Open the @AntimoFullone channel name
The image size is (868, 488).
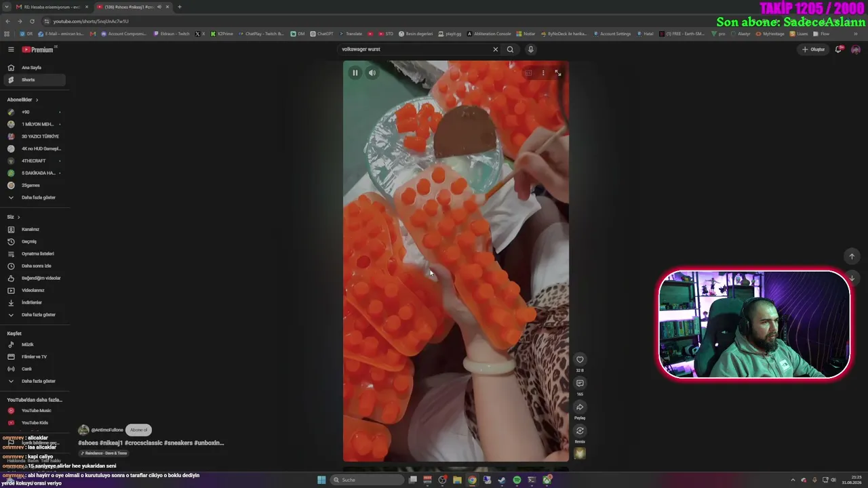click(107, 430)
